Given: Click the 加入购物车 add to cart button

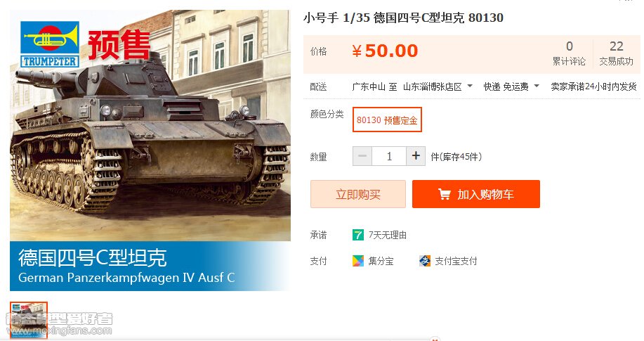Looking at the screenshot, I should click(476, 194).
